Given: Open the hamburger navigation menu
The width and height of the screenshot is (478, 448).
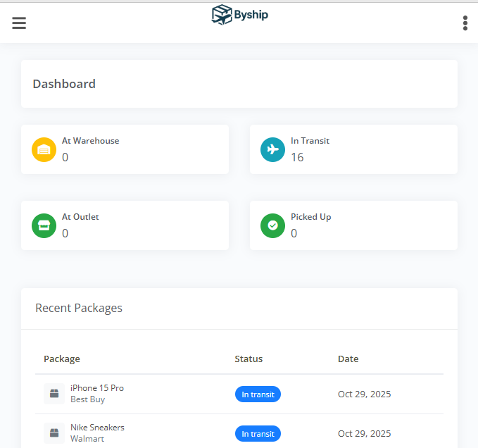Looking at the screenshot, I should tap(19, 23).
